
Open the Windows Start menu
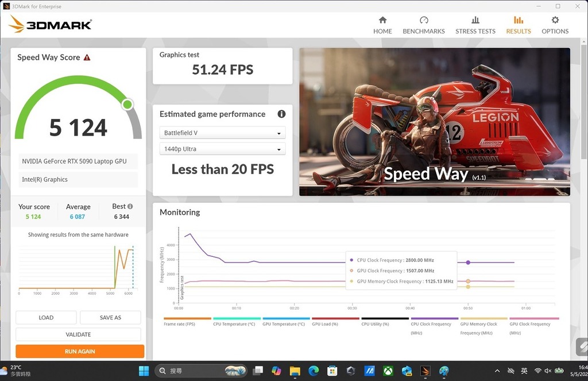coord(144,371)
